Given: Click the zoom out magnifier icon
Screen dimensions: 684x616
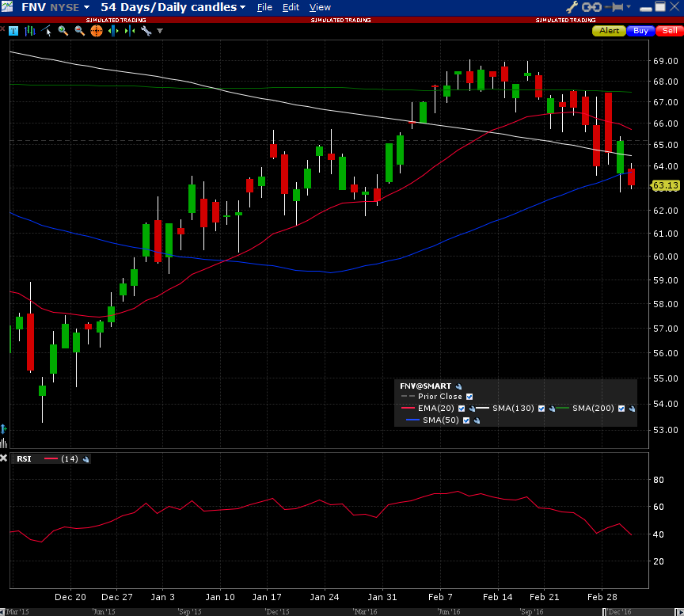Looking at the screenshot, I should pyautogui.click(x=79, y=31).
